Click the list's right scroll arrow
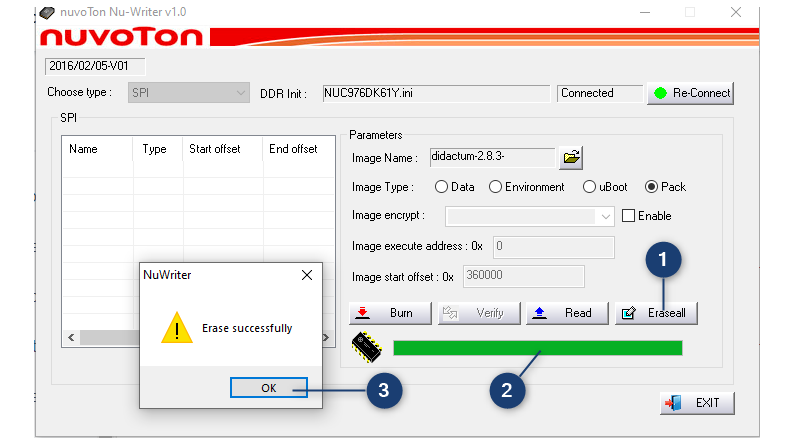 tap(326, 337)
